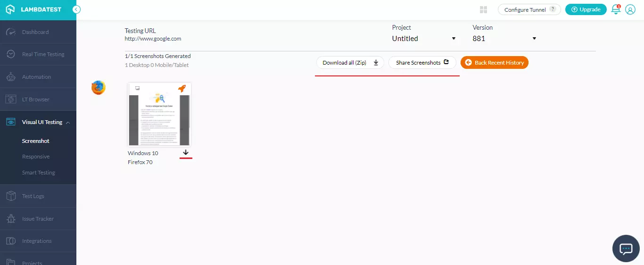Viewport: 644px width, 265px height.
Task: Go to the Automation section
Action: pos(36,77)
